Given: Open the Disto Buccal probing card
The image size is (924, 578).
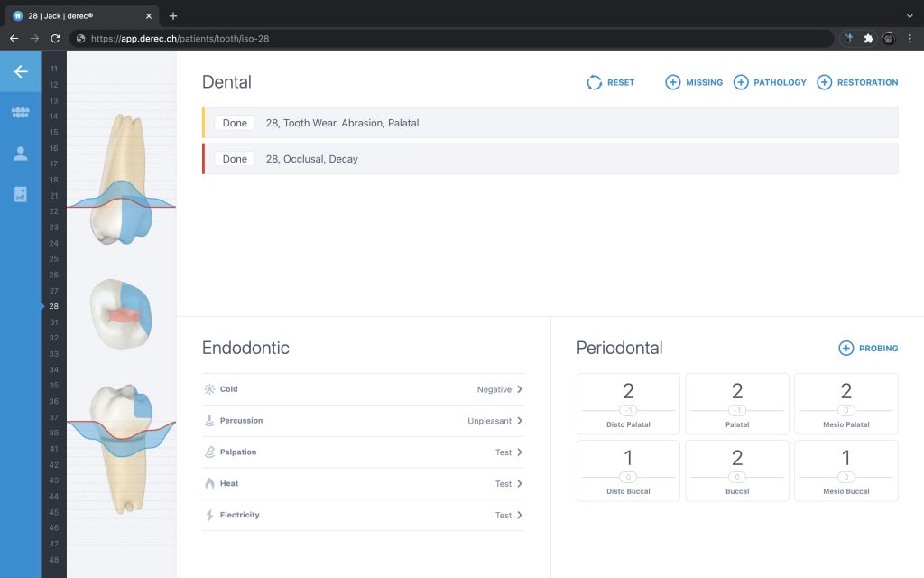Looking at the screenshot, I should click(628, 471).
